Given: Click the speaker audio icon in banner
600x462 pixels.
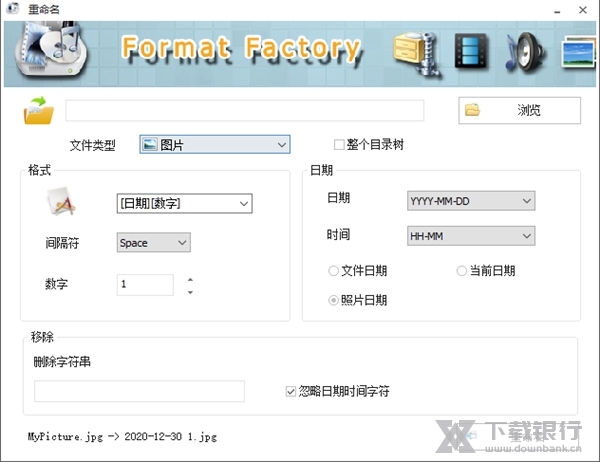Looking at the screenshot, I should [525, 52].
